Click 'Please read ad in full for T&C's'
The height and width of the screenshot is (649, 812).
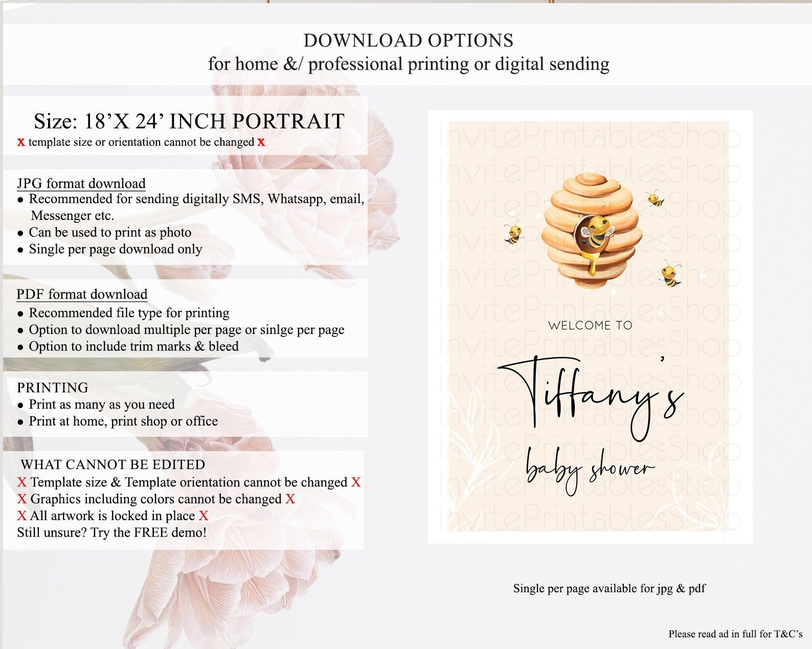pos(735,634)
